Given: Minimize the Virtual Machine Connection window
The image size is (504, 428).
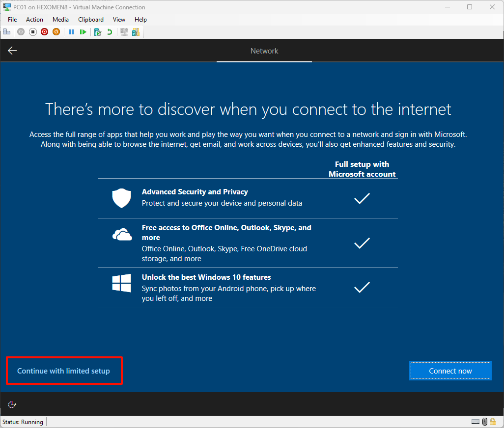Looking at the screenshot, I should (x=448, y=7).
